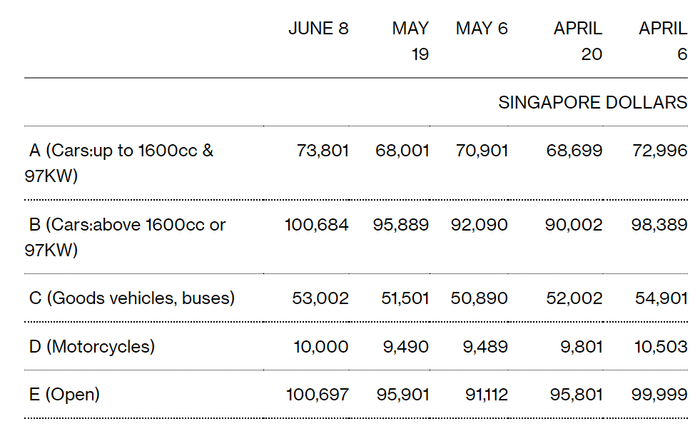Select the 99,999 value cell
The image size is (700, 424).
click(661, 395)
